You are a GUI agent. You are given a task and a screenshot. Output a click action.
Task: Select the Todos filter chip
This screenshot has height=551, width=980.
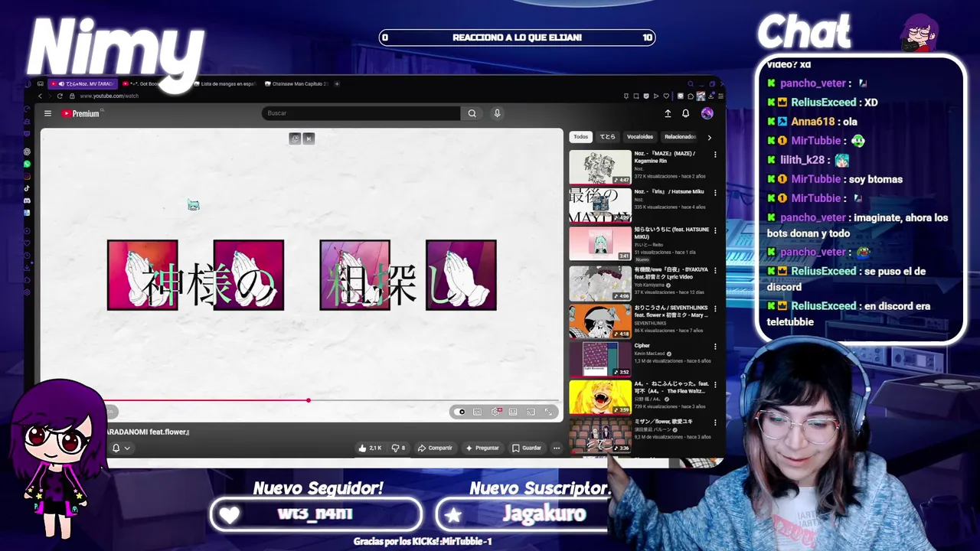(581, 137)
